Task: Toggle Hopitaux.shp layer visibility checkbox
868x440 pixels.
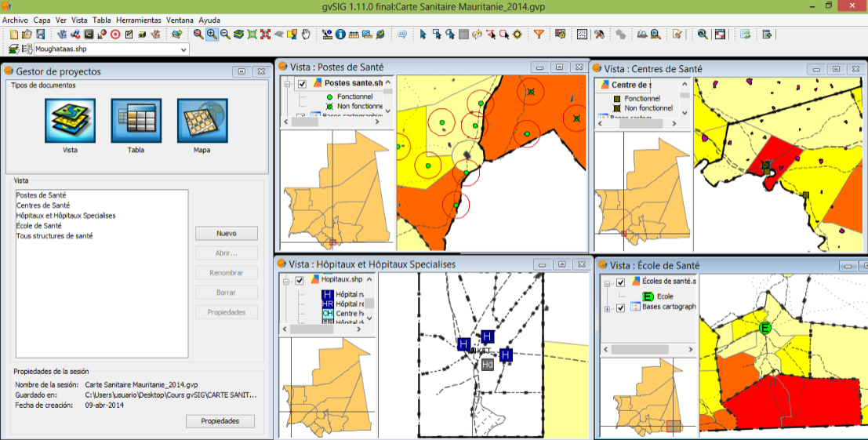Action: 300,281
